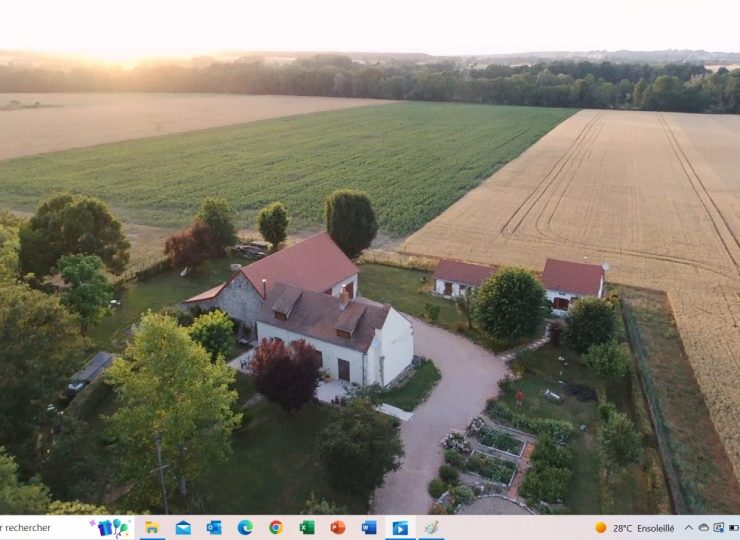Click the birthday gift search highlight icon
740x540 pixels.
coord(112,527)
